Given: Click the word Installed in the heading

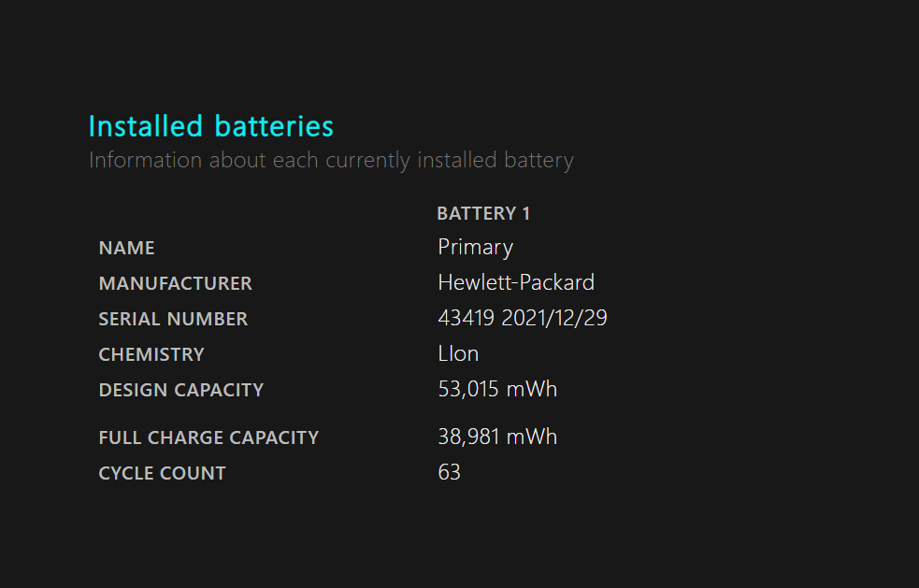Looking at the screenshot, I should coord(146,126).
